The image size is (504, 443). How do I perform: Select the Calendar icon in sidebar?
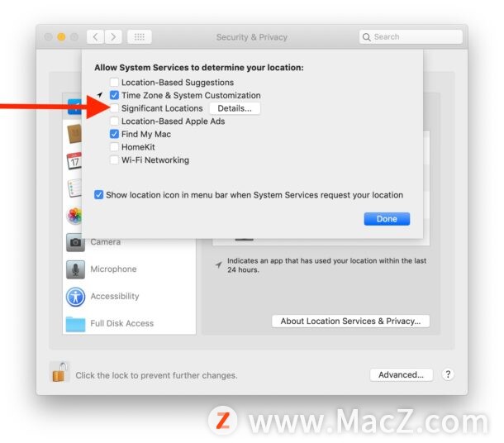(74, 161)
